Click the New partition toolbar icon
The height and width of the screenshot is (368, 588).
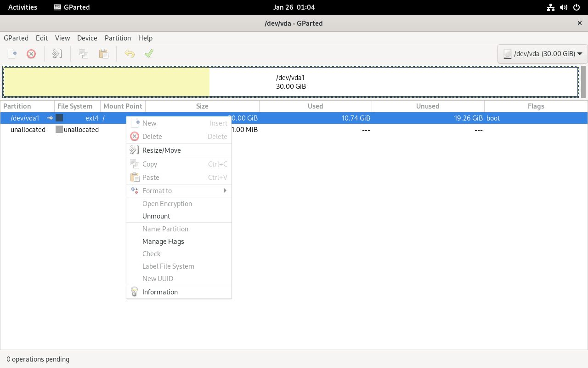point(12,54)
